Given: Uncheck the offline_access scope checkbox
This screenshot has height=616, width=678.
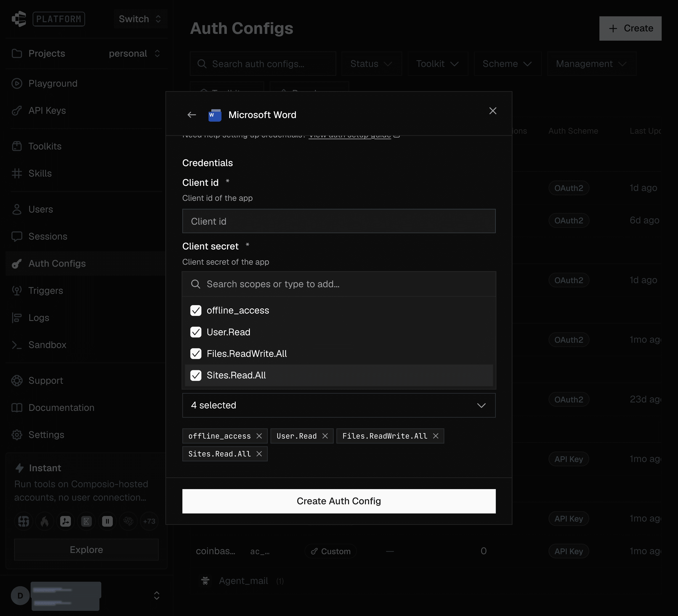Looking at the screenshot, I should [196, 310].
